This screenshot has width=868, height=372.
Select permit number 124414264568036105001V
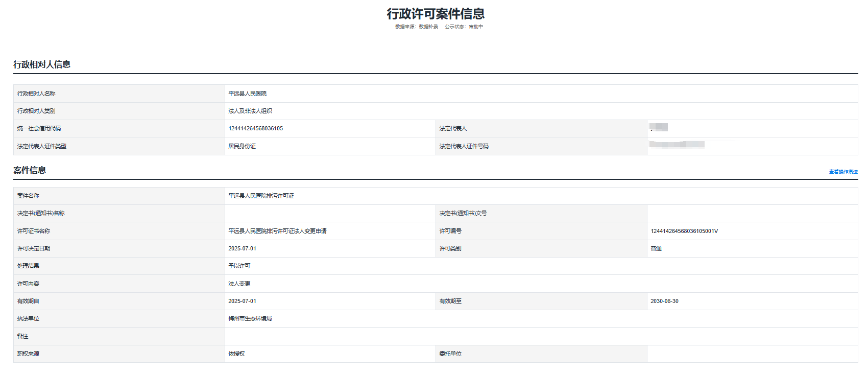pos(684,231)
